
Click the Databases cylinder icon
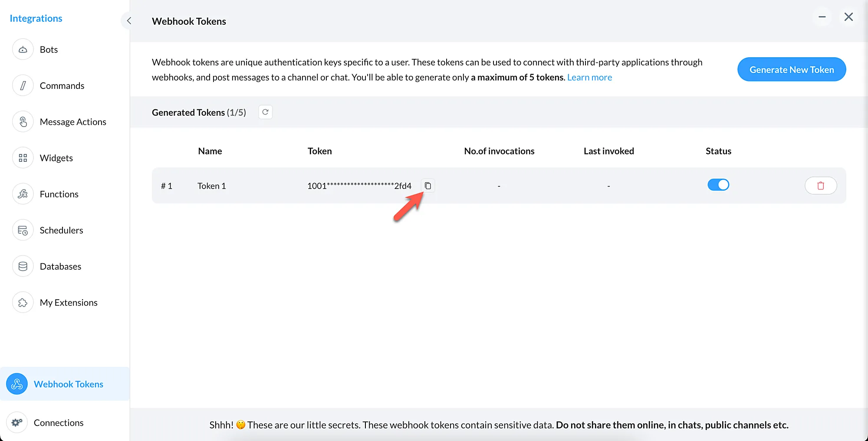tap(23, 266)
